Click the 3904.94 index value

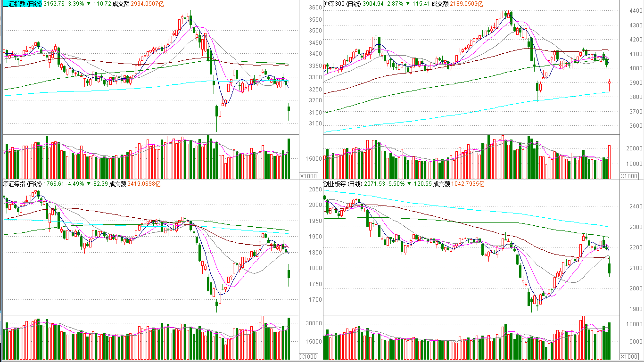[374, 4]
